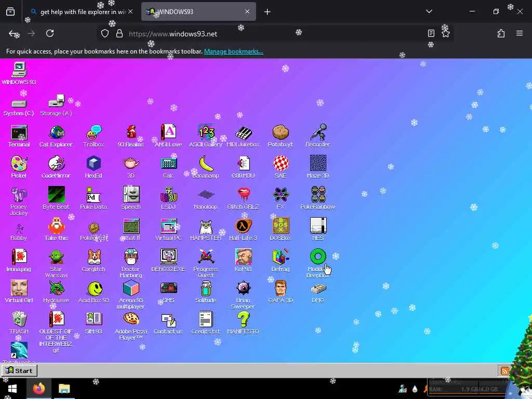Open the Calc calculator icon
This screenshot has height=399, width=532.
[168, 167]
